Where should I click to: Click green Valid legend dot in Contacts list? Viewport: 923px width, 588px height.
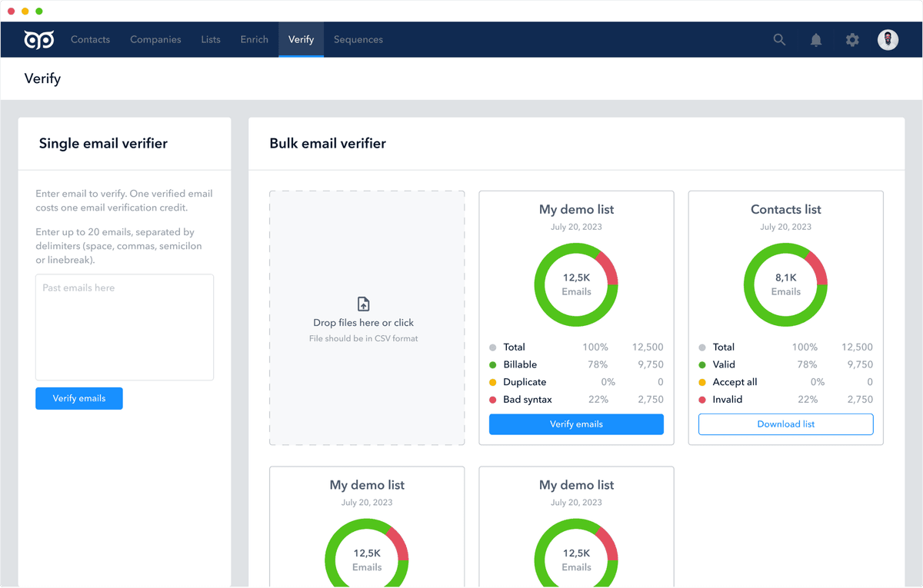[702, 365]
